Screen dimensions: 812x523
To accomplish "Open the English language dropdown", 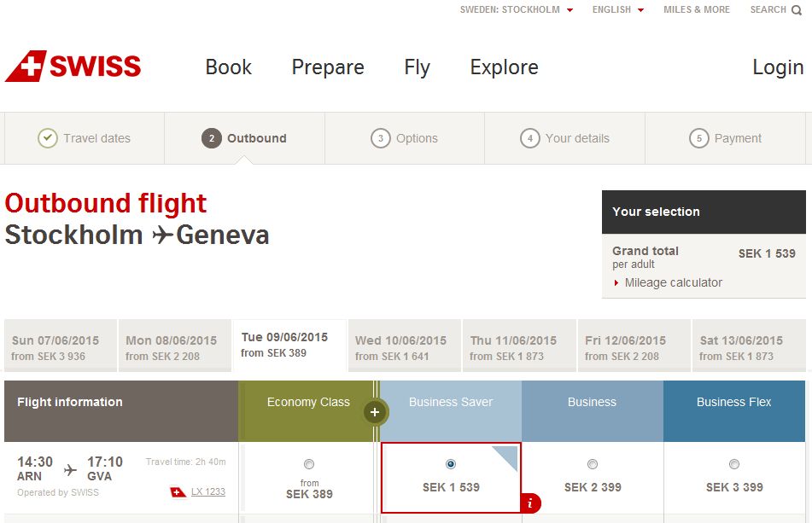I will [x=618, y=10].
